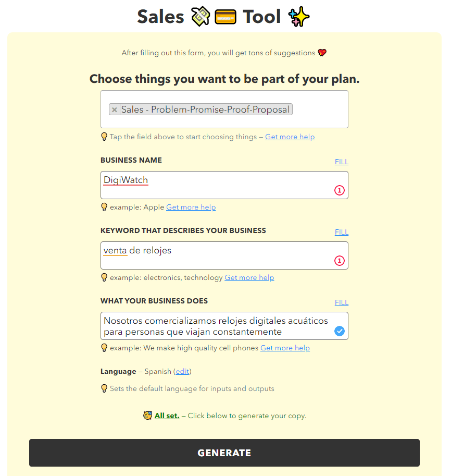The width and height of the screenshot is (451, 476).
Task: Click FILL link for Business Name
Action: (x=342, y=162)
